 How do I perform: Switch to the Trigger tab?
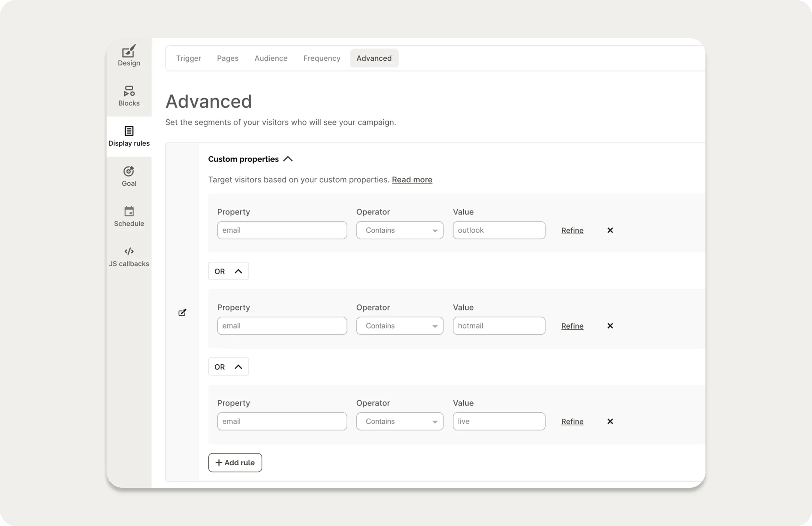(x=188, y=58)
